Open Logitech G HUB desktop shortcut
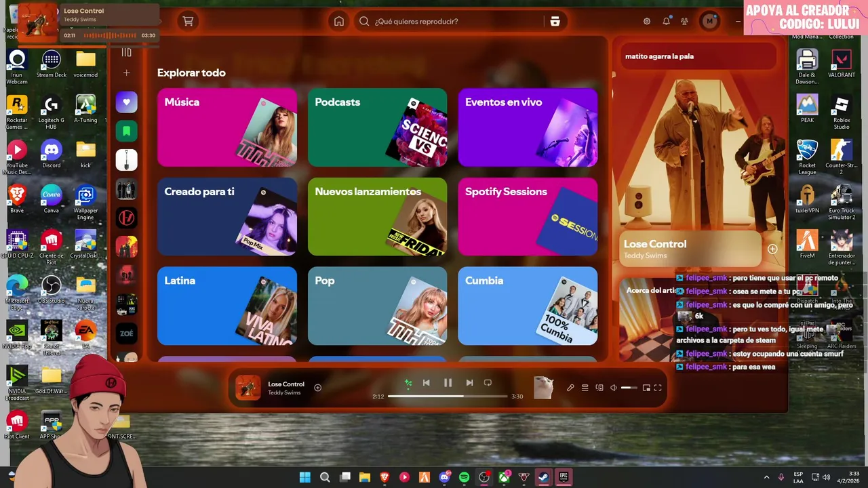This screenshot has height=488, width=868. click(52, 112)
